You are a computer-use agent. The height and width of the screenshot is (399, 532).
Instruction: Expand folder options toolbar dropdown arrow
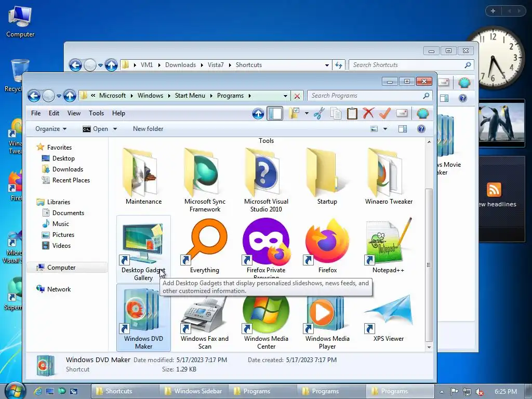tap(307, 113)
